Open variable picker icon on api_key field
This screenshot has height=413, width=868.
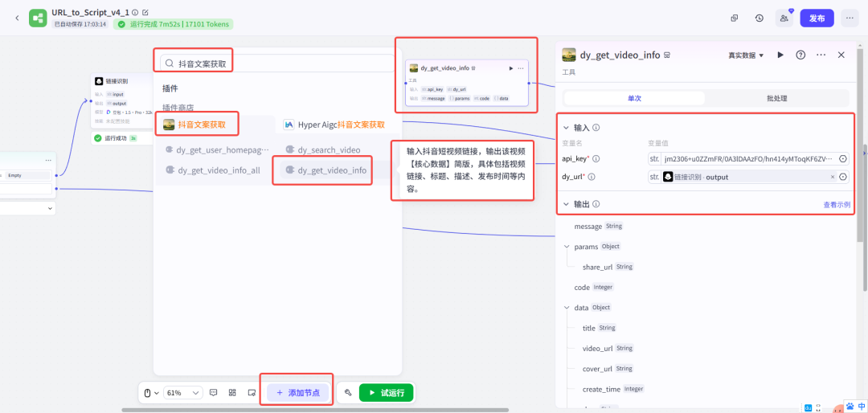(x=843, y=159)
